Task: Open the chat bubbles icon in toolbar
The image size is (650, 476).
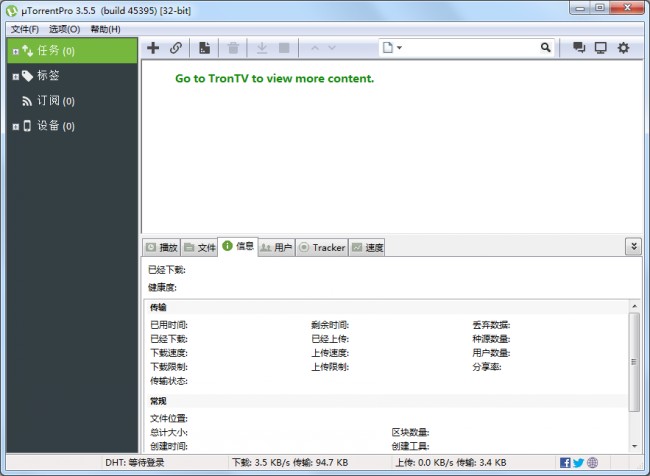Action: coord(579,48)
